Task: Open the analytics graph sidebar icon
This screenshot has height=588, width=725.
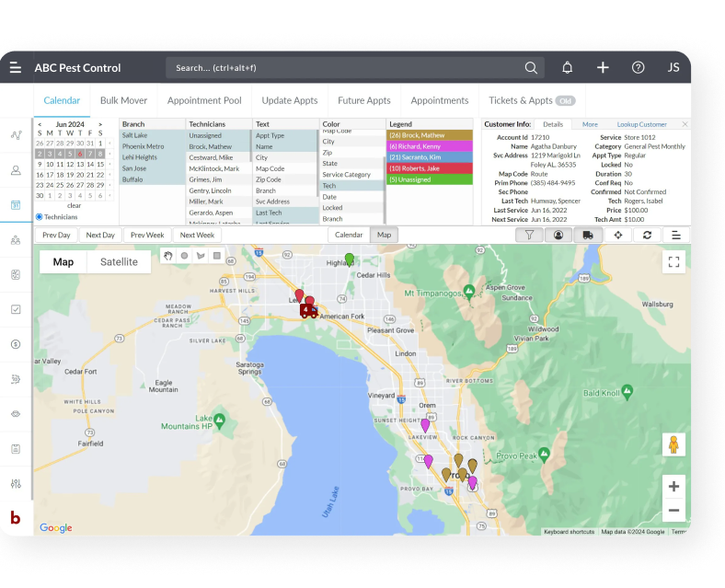Action: click(x=17, y=135)
